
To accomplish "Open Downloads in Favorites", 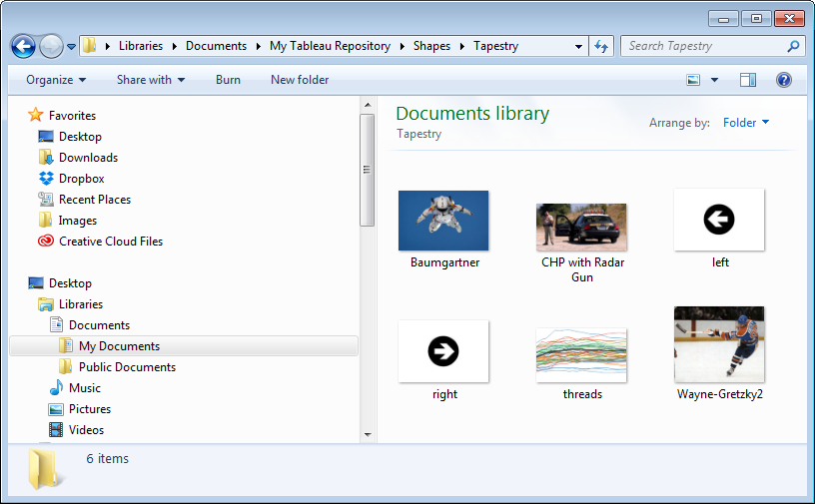I will click(x=88, y=158).
